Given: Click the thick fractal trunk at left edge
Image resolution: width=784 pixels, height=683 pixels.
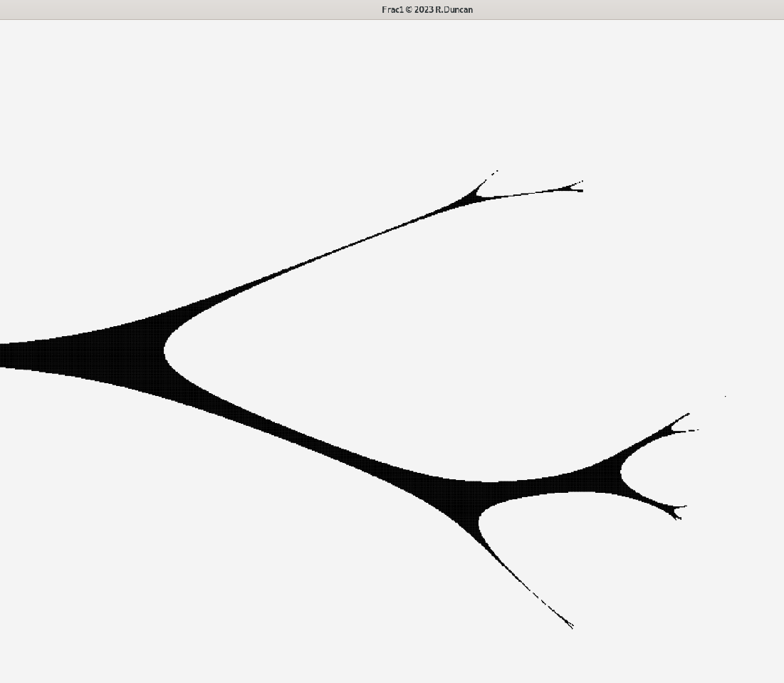Looking at the screenshot, I should 14,355.
